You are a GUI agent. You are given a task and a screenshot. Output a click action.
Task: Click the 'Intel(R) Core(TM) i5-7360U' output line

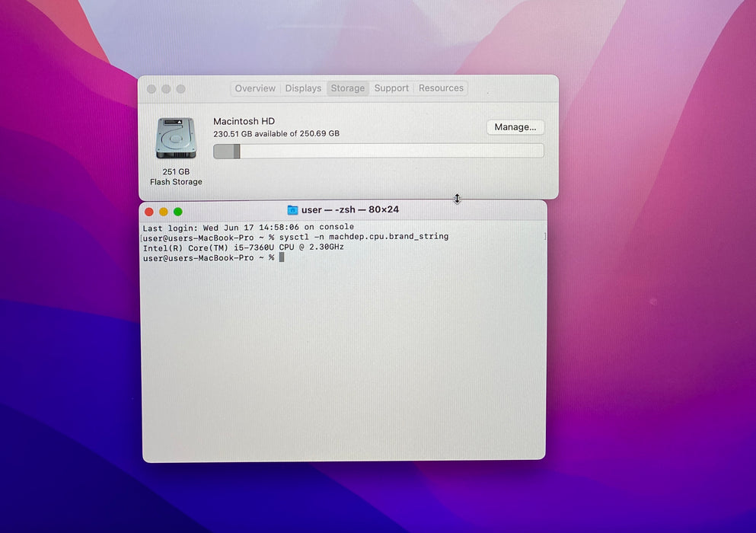click(x=243, y=247)
